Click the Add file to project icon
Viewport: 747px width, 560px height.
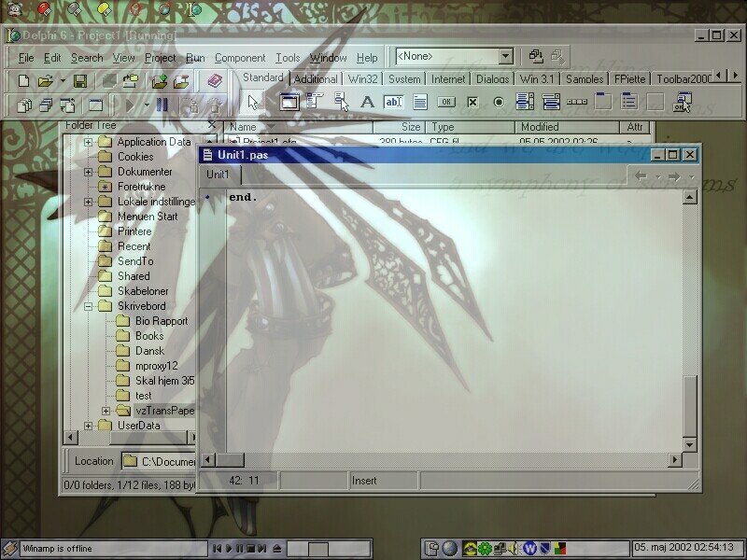[159, 81]
